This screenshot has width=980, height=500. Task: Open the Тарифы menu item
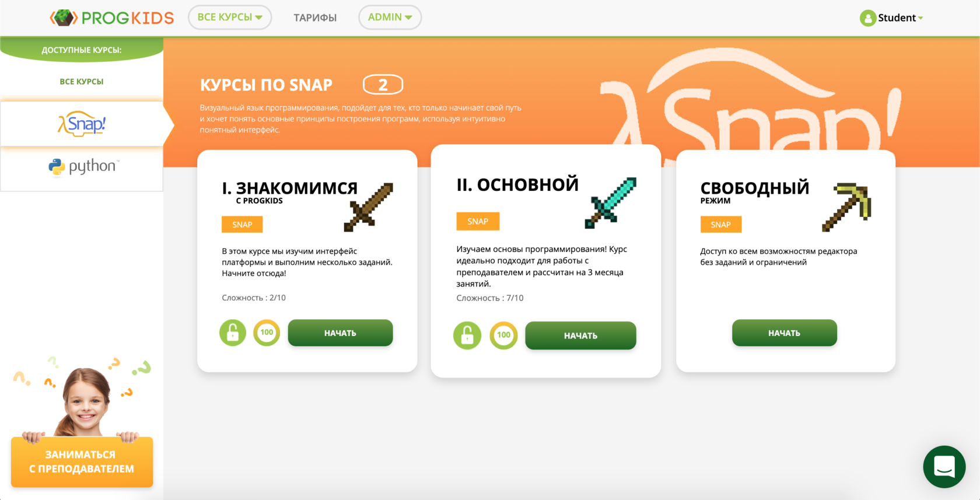(x=315, y=18)
